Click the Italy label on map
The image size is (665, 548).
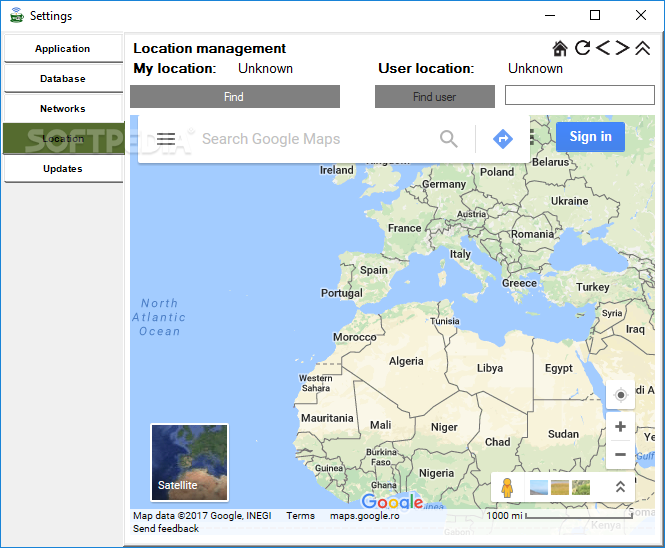click(x=460, y=254)
